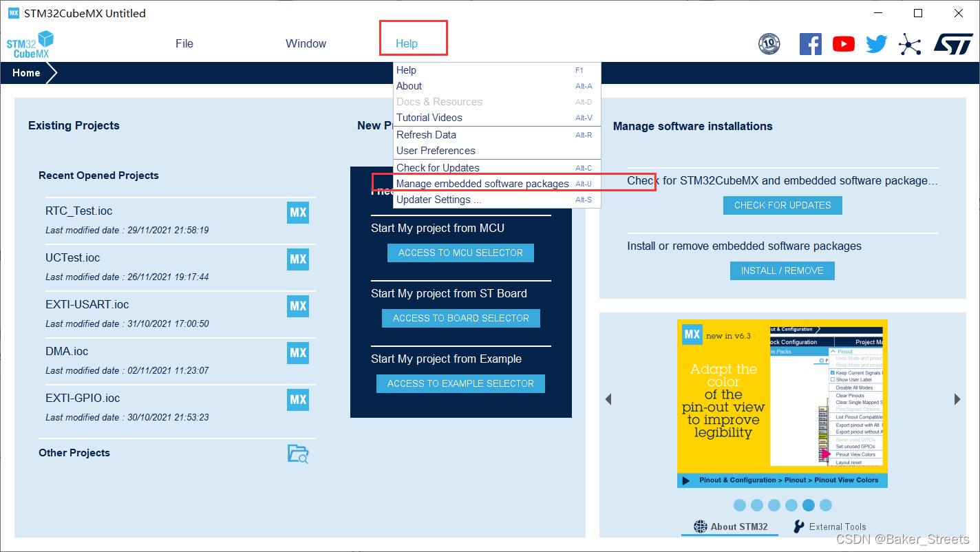The height and width of the screenshot is (552, 980).
Task: Open recent project UCTest.ioc
Action: [72, 258]
